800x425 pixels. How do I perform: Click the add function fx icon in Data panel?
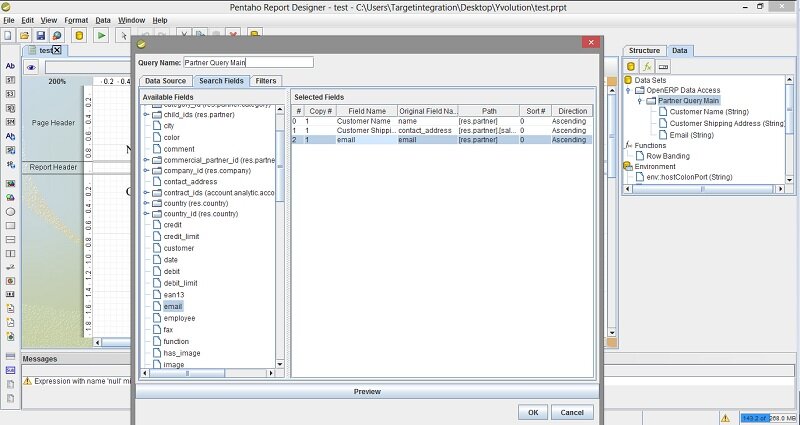647,66
